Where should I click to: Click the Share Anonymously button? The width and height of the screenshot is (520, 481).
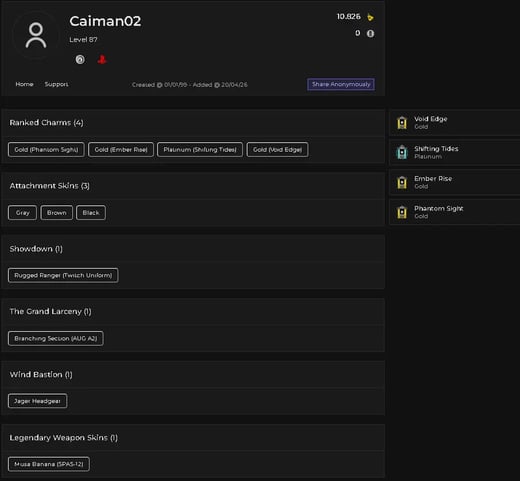pos(341,84)
